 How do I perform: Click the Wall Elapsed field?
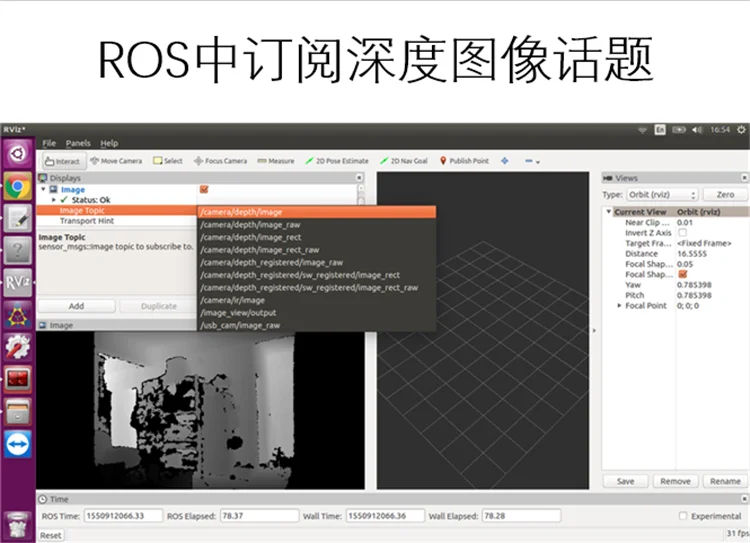point(521,516)
